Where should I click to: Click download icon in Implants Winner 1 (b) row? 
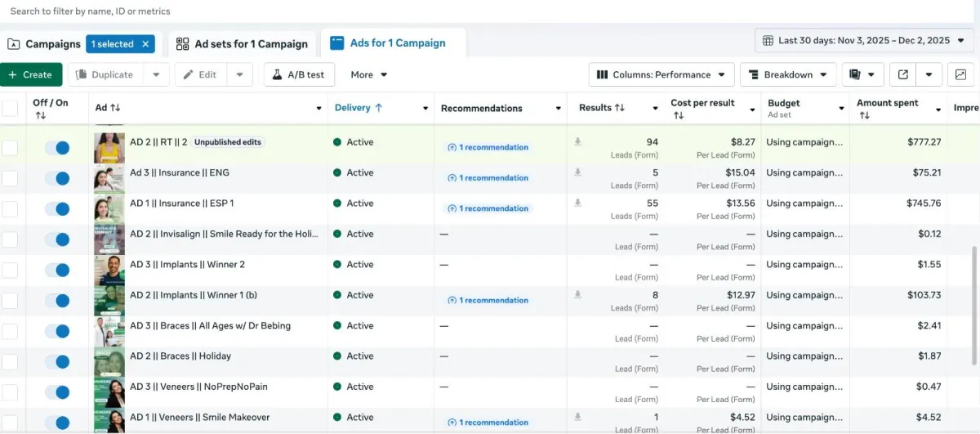[578, 295]
